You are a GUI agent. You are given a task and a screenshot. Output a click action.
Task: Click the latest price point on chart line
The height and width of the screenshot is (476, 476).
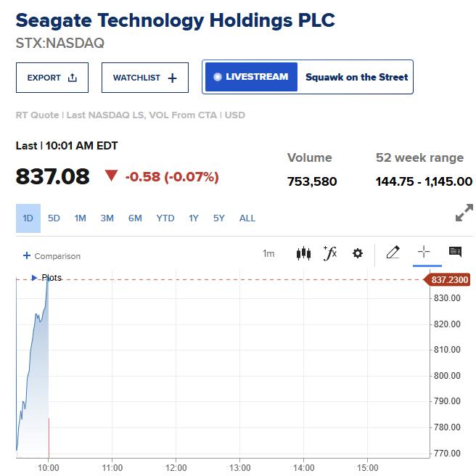pyautogui.click(x=49, y=279)
